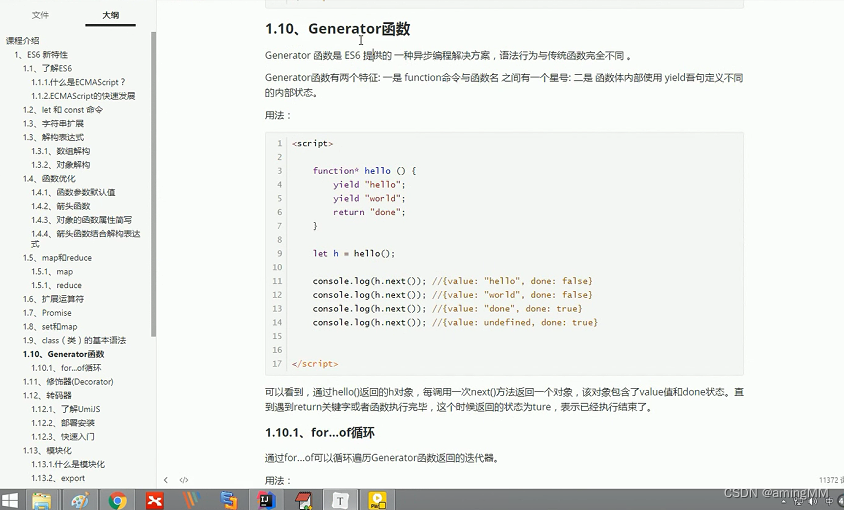This screenshot has height=510, width=844.
Task: Click the 1.10.1、for...of循环 document heading
Action: 320,432
